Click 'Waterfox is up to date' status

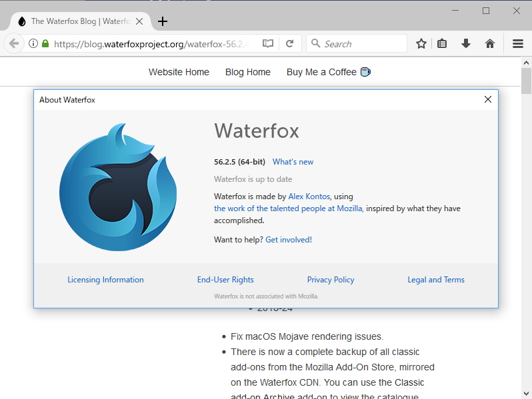(253, 179)
